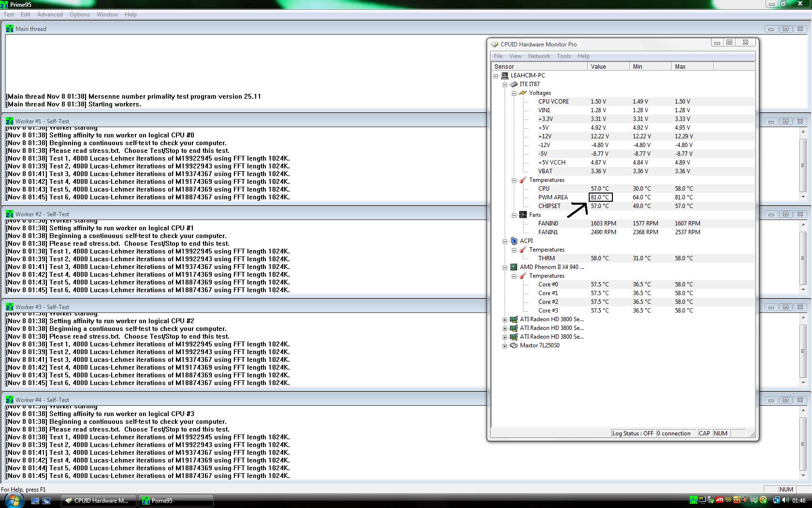Click thermometer icon beside ACPI Temperatures
The width and height of the screenshot is (812, 508).
[x=523, y=250]
